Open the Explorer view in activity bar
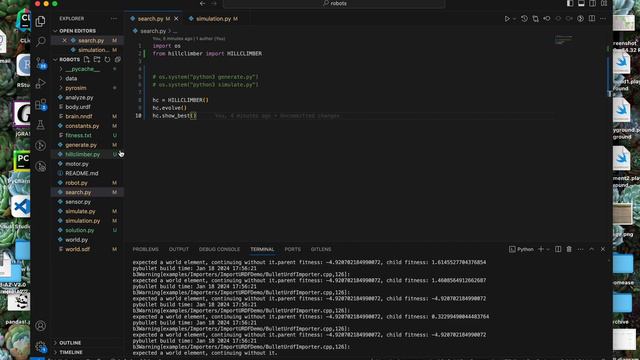 40,21
